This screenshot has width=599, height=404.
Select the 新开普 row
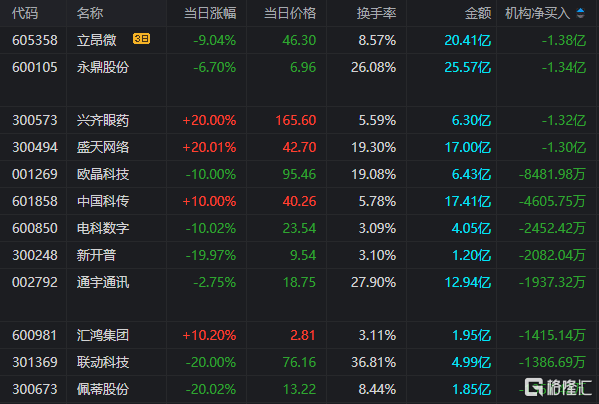(x=300, y=255)
